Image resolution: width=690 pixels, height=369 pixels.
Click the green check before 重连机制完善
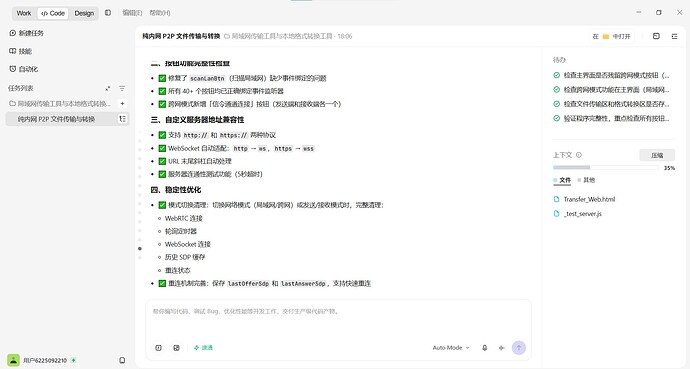click(162, 283)
